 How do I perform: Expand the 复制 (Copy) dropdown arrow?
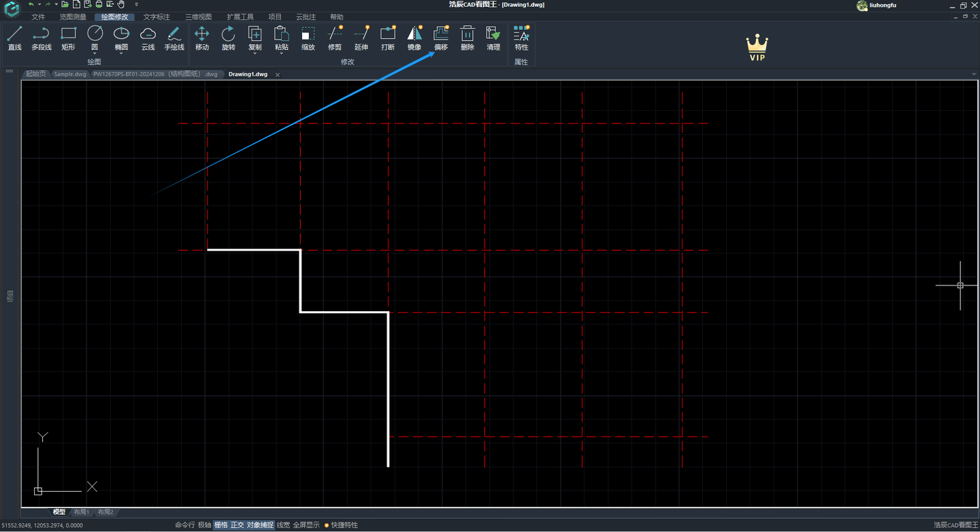pos(255,54)
